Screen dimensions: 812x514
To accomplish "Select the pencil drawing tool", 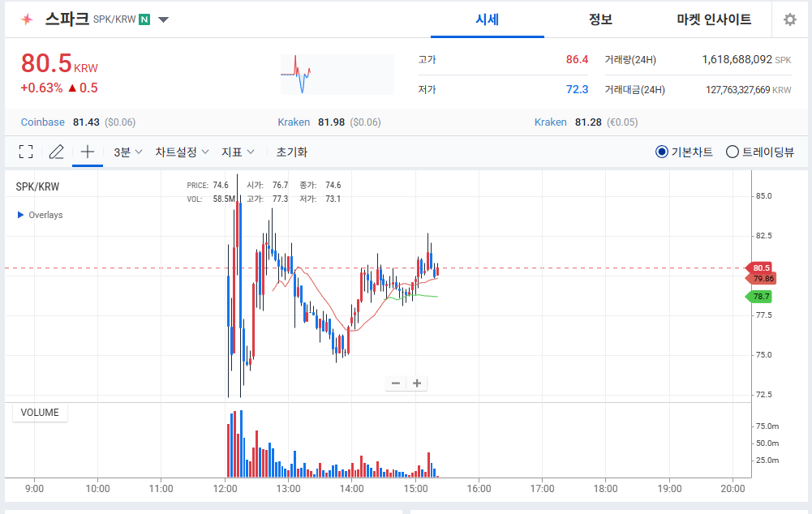I will 56,152.
